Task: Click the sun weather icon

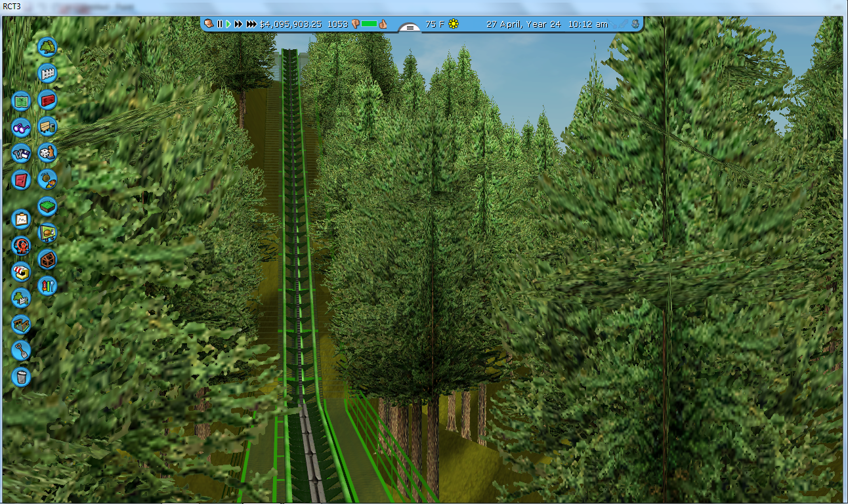Action: [x=454, y=24]
